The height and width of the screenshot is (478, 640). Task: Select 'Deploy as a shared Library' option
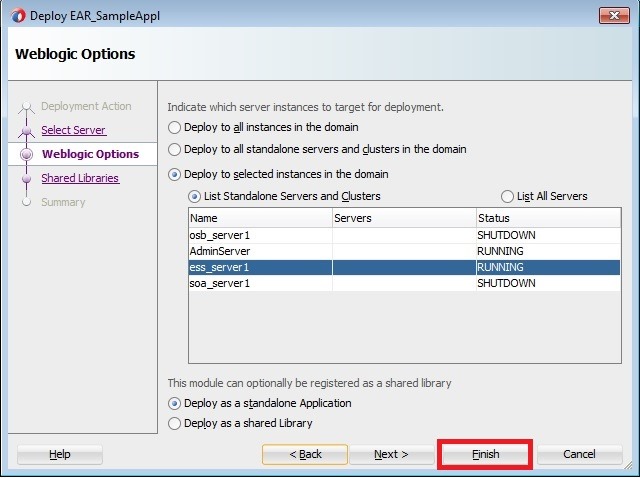point(176,424)
